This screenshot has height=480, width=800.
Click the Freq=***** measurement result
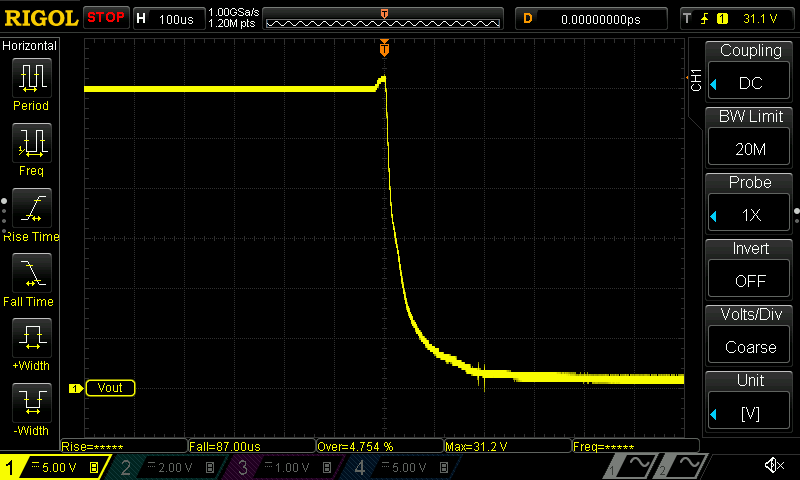(636, 446)
